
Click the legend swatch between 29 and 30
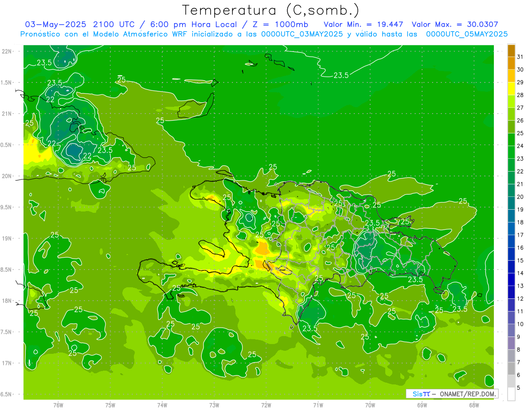(x=511, y=76)
